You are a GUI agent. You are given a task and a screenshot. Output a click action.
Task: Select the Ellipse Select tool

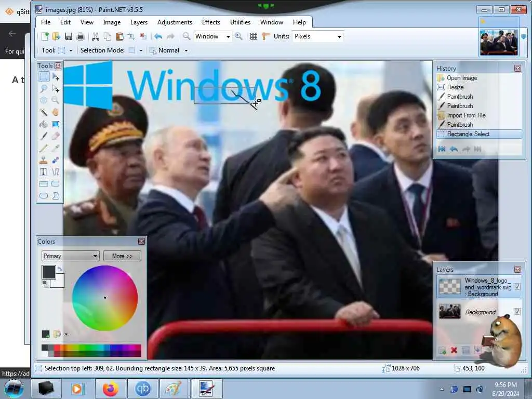tap(44, 100)
